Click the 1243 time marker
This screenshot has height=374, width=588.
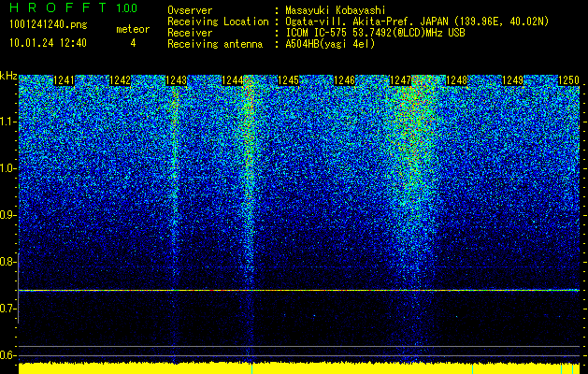176,80
